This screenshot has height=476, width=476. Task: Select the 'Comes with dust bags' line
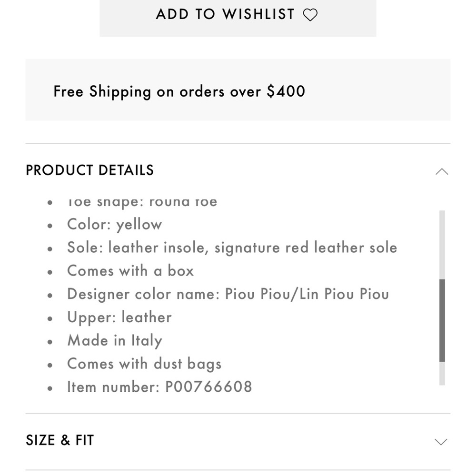pyautogui.click(x=144, y=364)
